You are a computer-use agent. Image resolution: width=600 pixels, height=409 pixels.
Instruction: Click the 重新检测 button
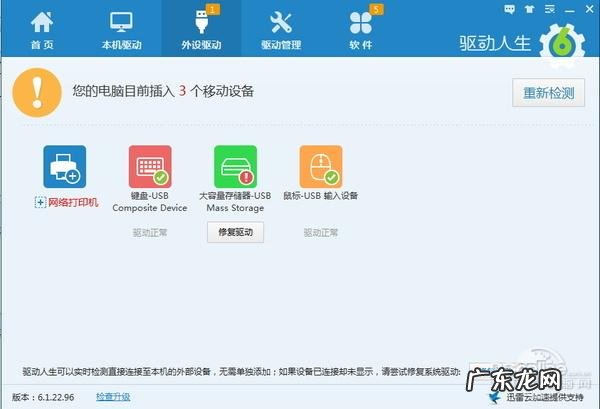coord(548,93)
